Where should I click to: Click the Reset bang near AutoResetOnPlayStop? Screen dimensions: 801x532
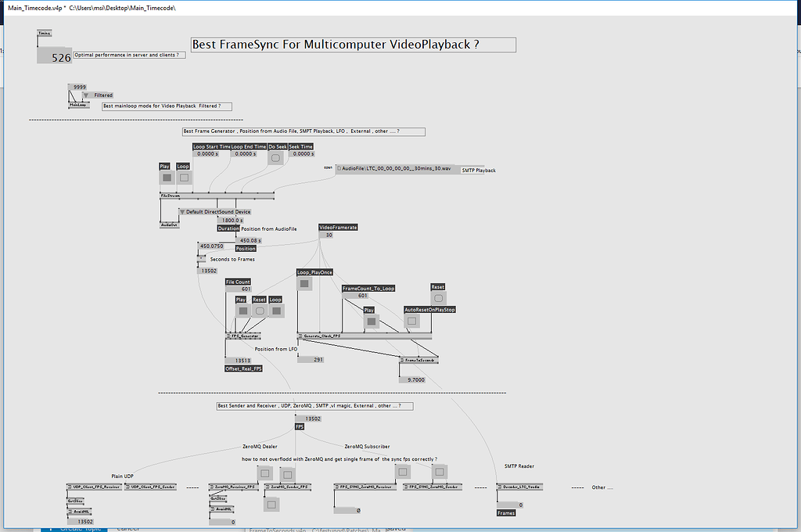(439, 298)
